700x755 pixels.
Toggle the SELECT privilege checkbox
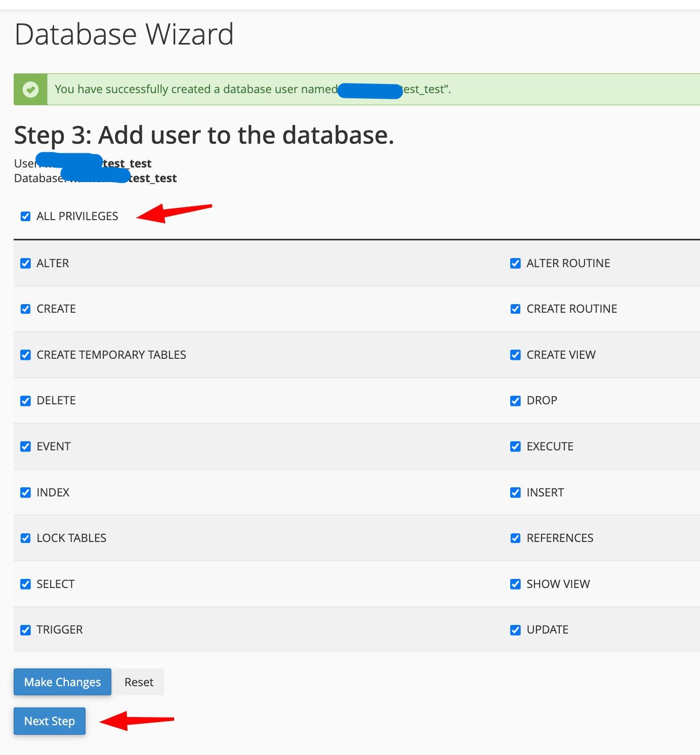coord(25,584)
